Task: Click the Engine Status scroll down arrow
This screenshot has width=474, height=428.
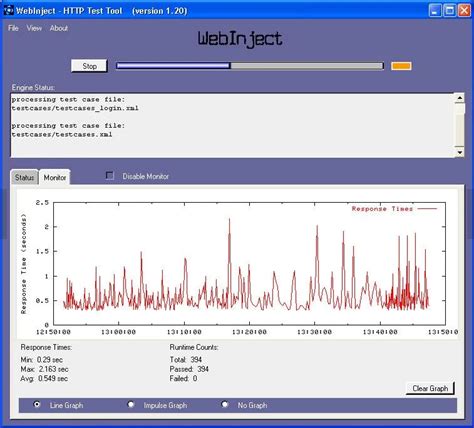Action: click(460, 152)
